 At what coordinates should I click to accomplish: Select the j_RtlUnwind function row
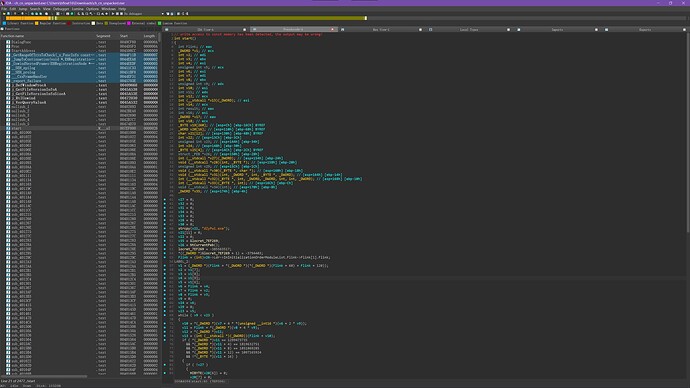tap(79, 98)
